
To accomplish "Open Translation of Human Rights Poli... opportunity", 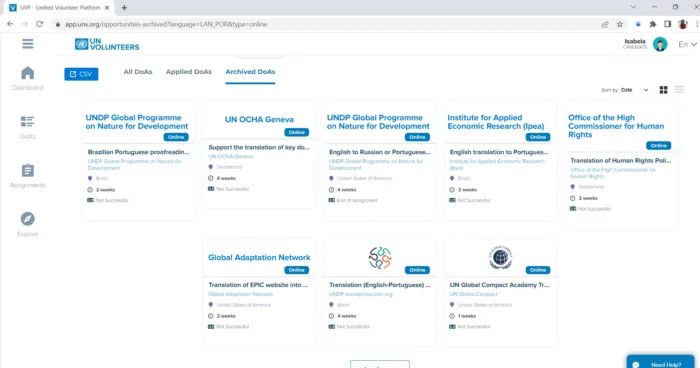I will click(621, 160).
